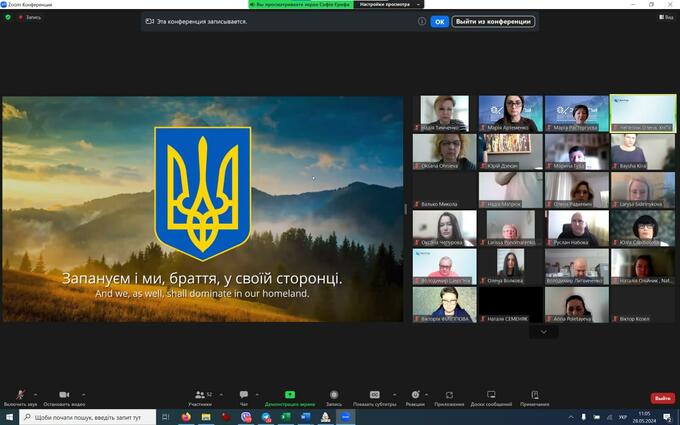Image resolution: width=680 pixels, height=425 pixels.
Task: Open Word from the taskbar
Action: [306, 417]
